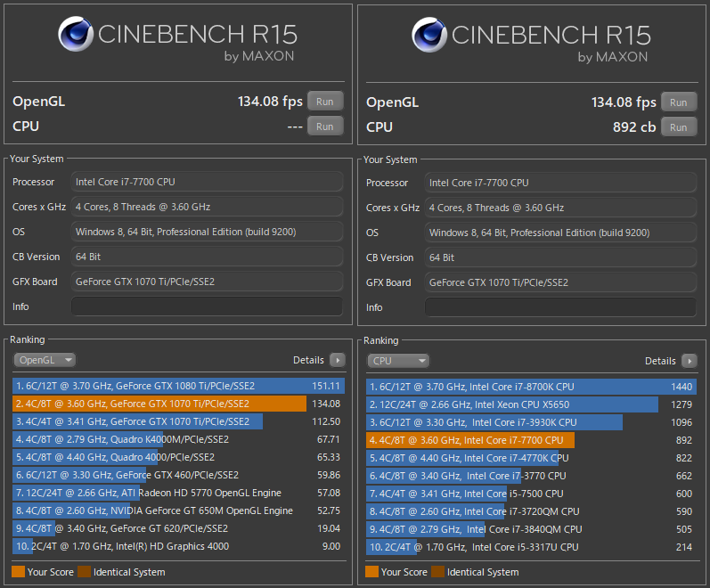
Task: Select the Core i7-8700K ranking row
Action: coord(531,387)
